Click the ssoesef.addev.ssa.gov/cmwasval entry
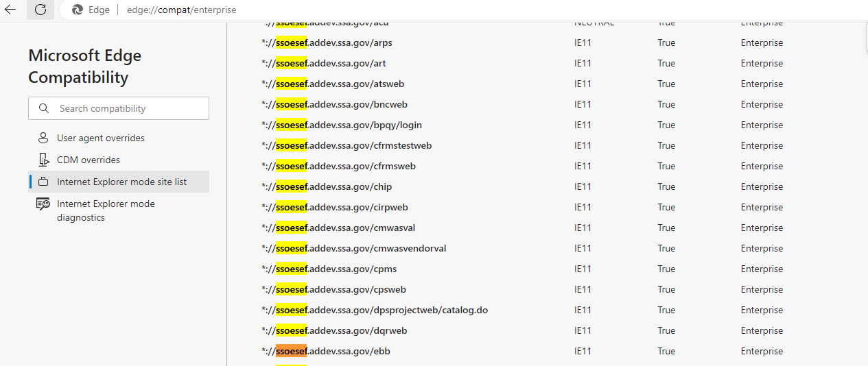This screenshot has width=868, height=366. pos(338,228)
